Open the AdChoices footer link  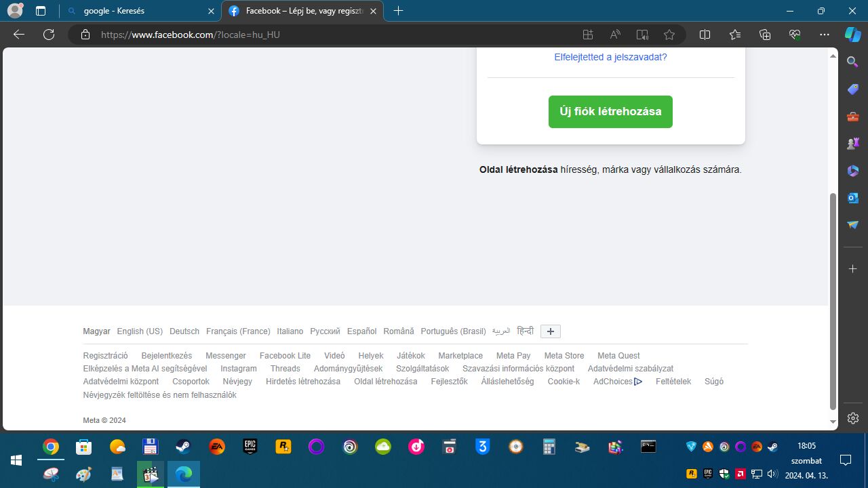[x=618, y=382]
